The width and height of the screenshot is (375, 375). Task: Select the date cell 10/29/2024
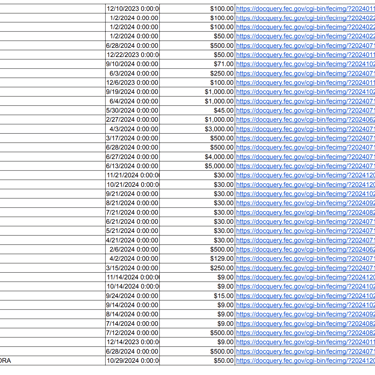pyautogui.click(x=133, y=361)
